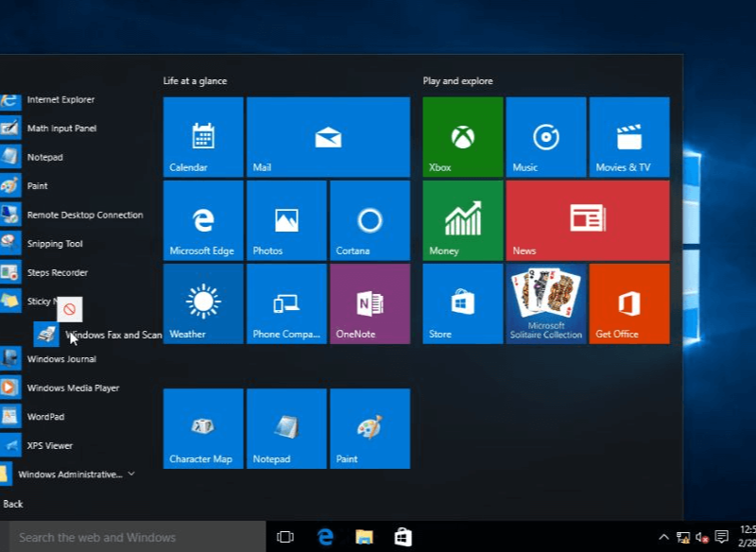Open the Weather tile
Screen dimensions: 756x552
click(x=202, y=302)
